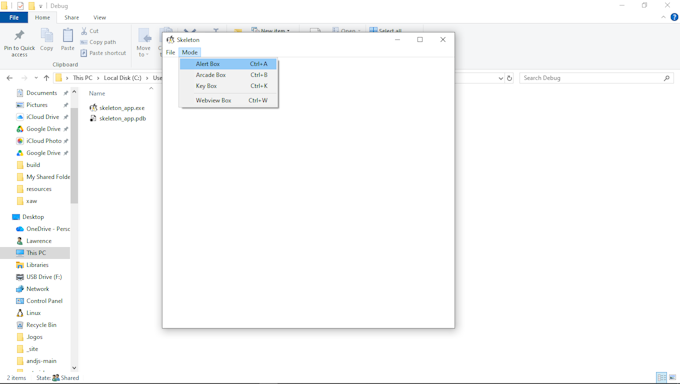680x384 pixels.
Task: Open the Skeleton window File menu
Action: click(x=170, y=53)
